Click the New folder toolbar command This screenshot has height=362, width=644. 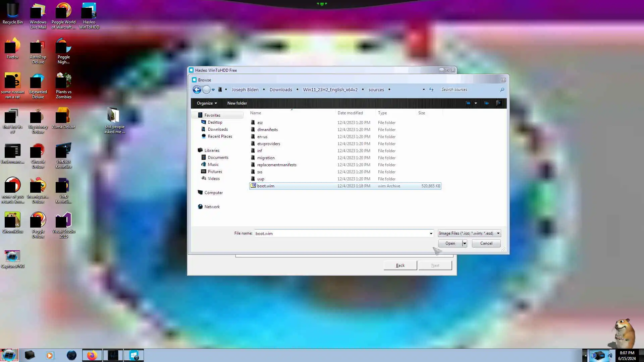click(x=237, y=103)
